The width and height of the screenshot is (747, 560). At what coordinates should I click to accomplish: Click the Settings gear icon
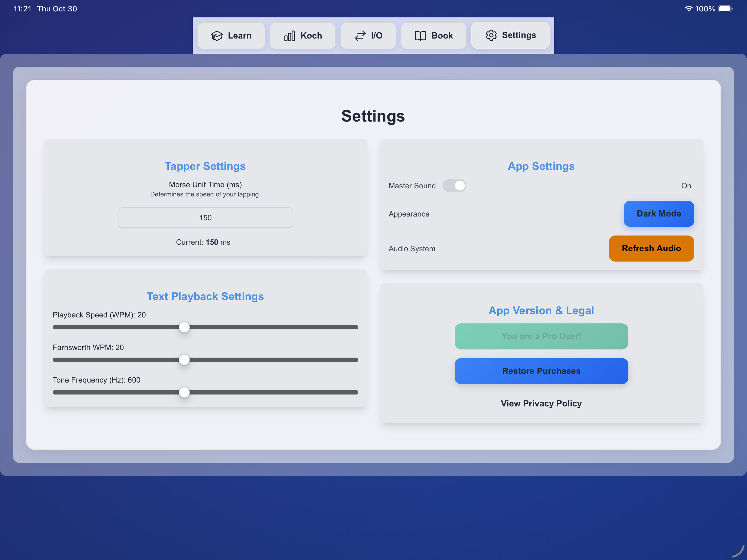click(x=491, y=35)
